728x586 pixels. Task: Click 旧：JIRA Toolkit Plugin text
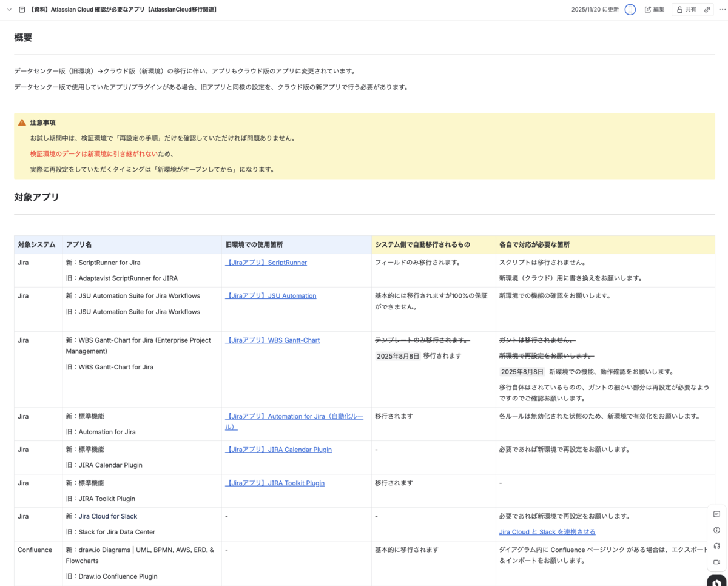coord(101,499)
